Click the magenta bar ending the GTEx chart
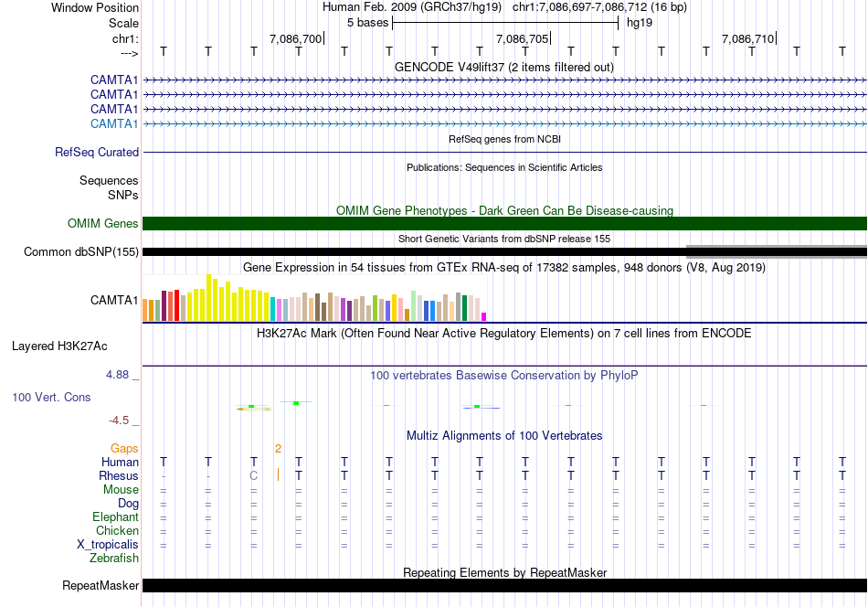 coord(483,317)
